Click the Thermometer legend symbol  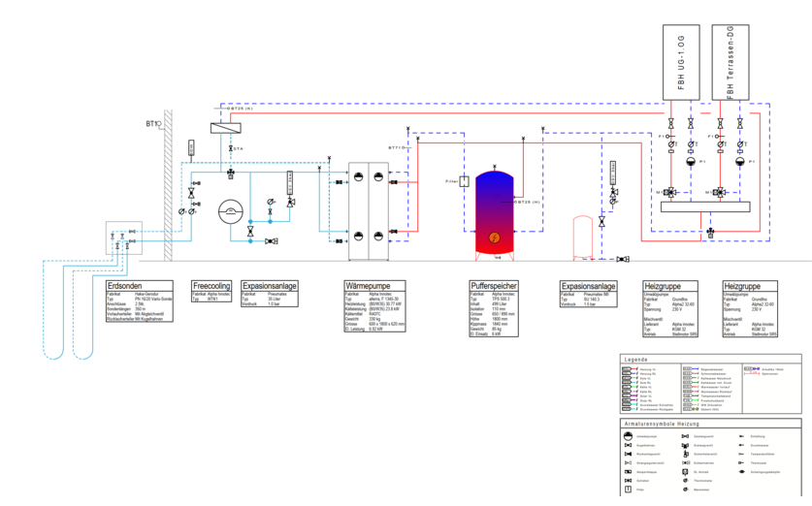point(685,480)
